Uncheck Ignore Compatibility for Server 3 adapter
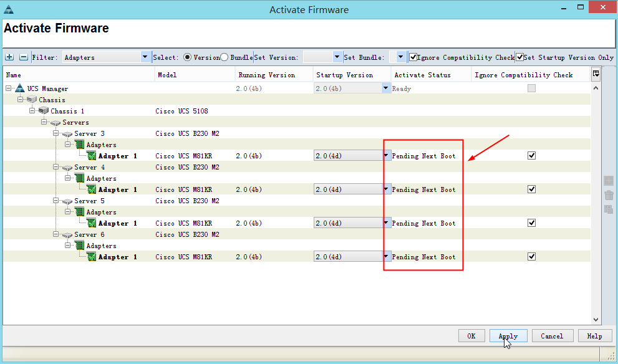Image resolution: width=618 pixels, height=364 pixels. click(532, 156)
